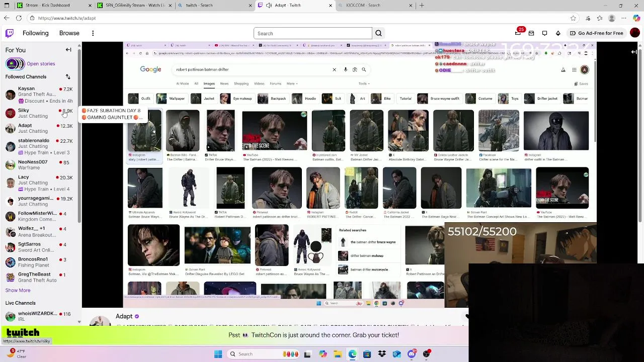Go to the Browse page

click(69, 33)
